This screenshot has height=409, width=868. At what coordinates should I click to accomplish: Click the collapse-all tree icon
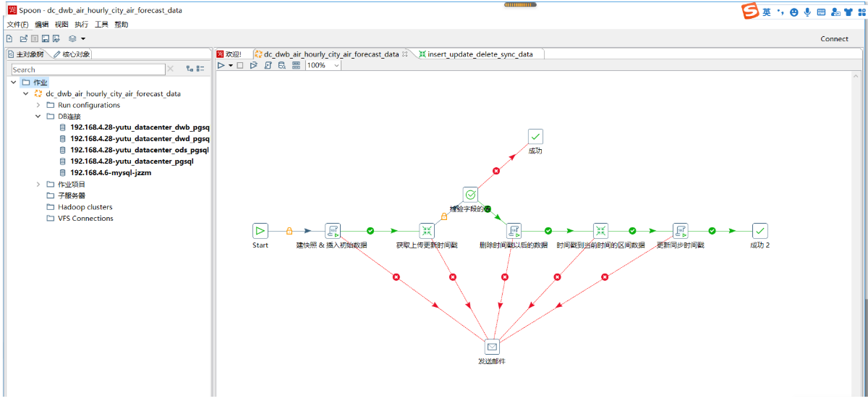coord(200,69)
